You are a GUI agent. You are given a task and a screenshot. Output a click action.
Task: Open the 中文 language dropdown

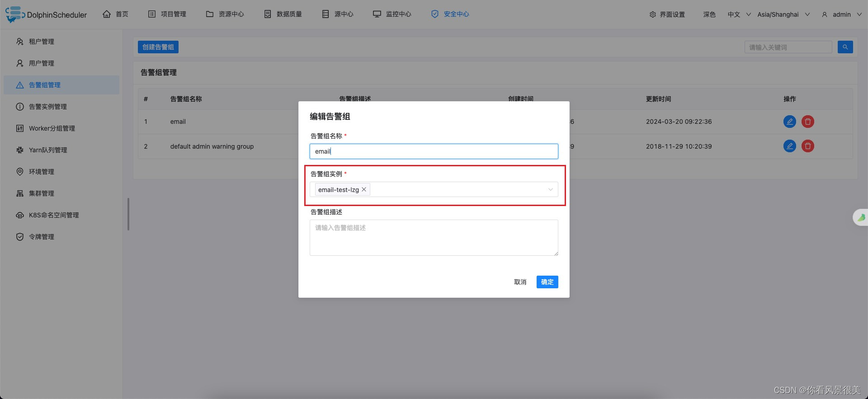[x=739, y=14]
